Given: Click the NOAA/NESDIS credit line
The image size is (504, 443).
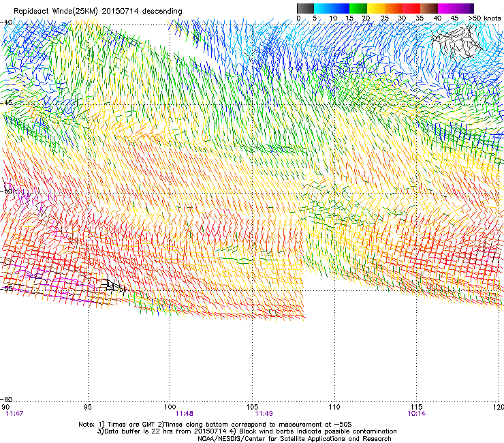Looking at the screenshot, I should pos(294,438).
